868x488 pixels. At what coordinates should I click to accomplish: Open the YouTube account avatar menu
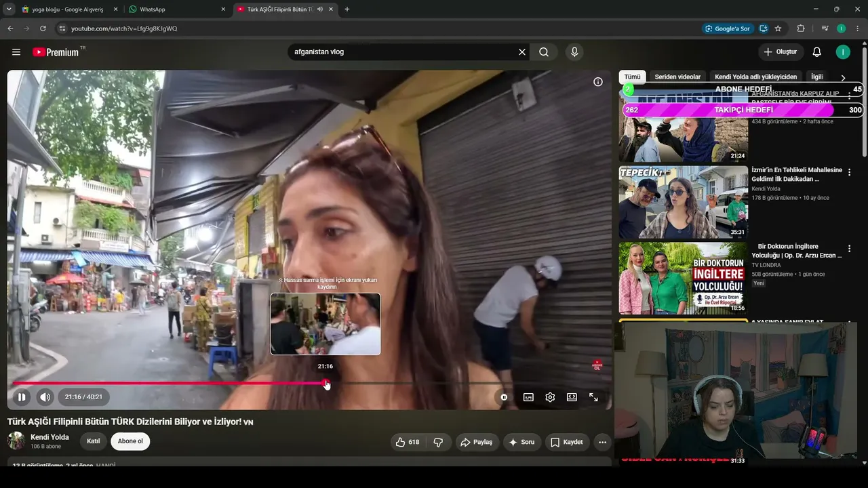coord(843,52)
